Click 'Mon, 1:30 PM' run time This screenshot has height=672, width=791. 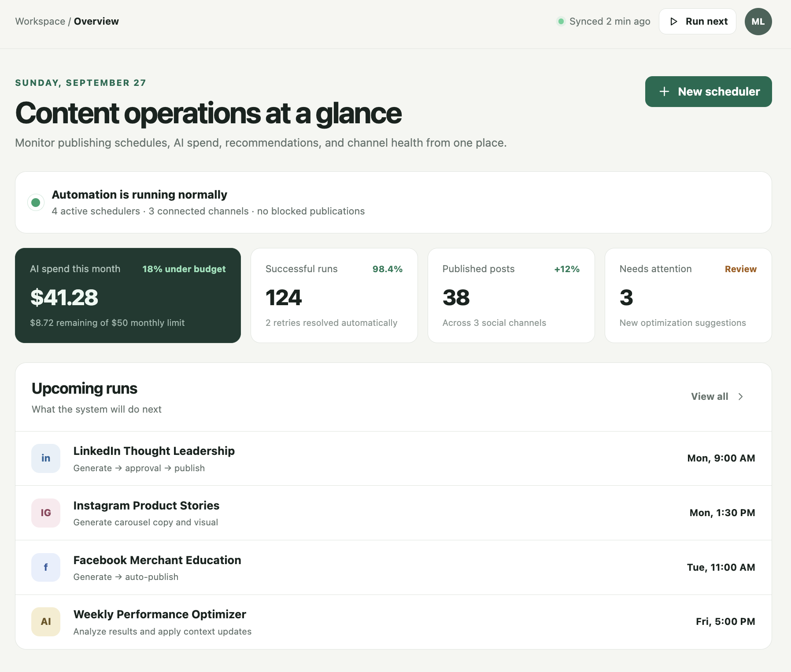722,513
